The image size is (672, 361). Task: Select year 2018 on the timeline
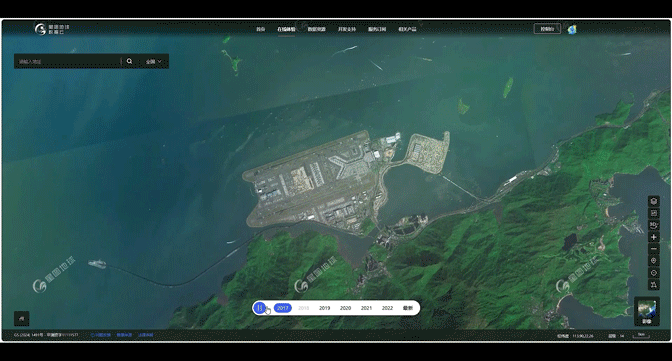pyautogui.click(x=303, y=308)
